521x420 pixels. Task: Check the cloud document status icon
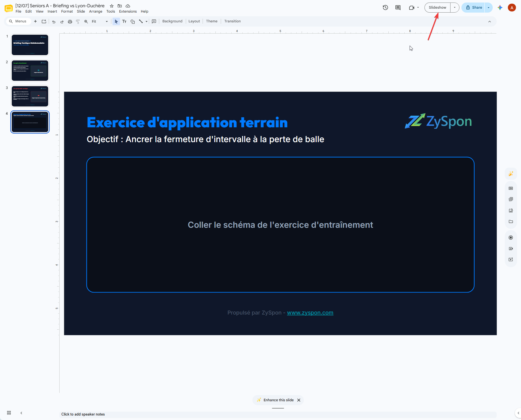tap(128, 6)
